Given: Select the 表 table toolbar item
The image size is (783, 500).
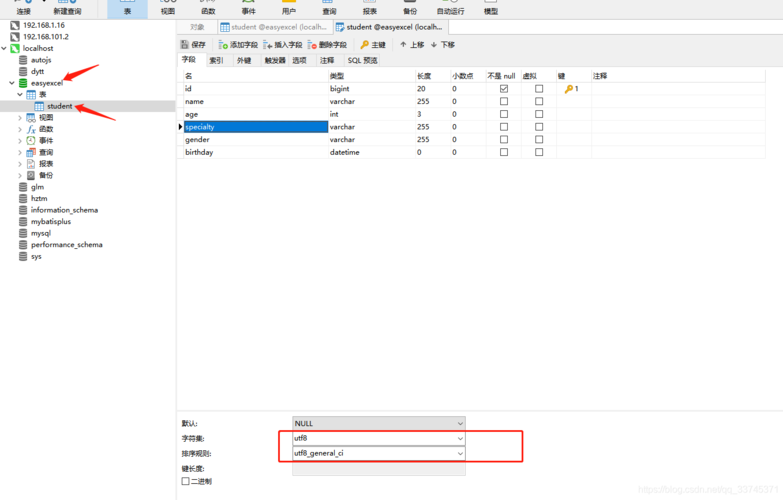Looking at the screenshot, I should pos(127,7).
